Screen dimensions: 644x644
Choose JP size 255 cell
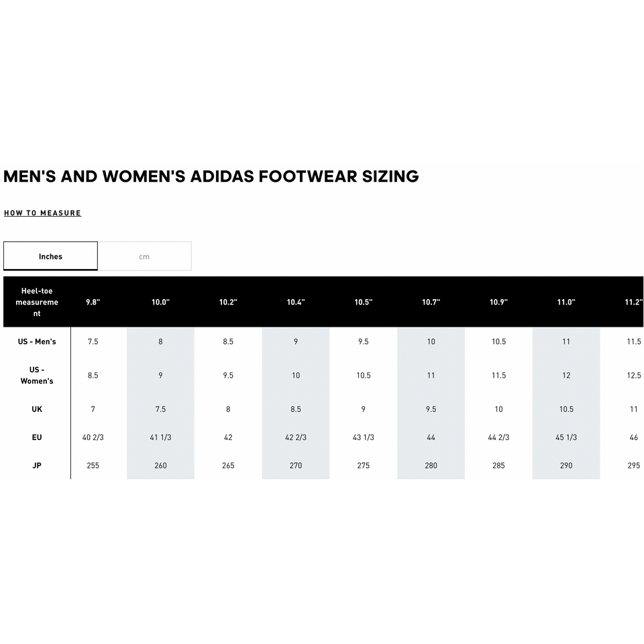click(x=93, y=466)
